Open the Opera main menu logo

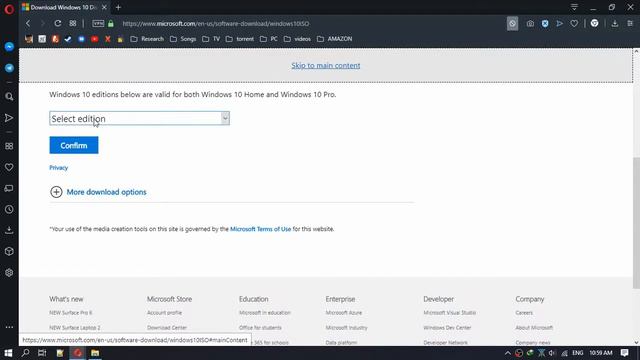9,9
